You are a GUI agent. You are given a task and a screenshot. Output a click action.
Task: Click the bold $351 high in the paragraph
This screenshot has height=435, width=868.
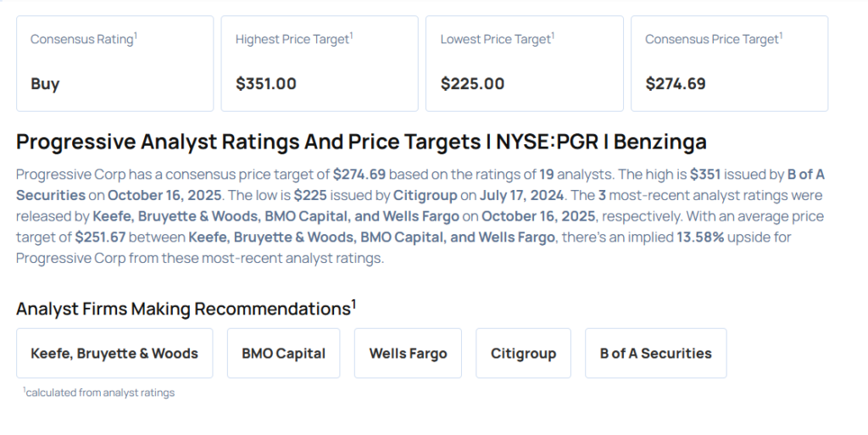pos(708,175)
